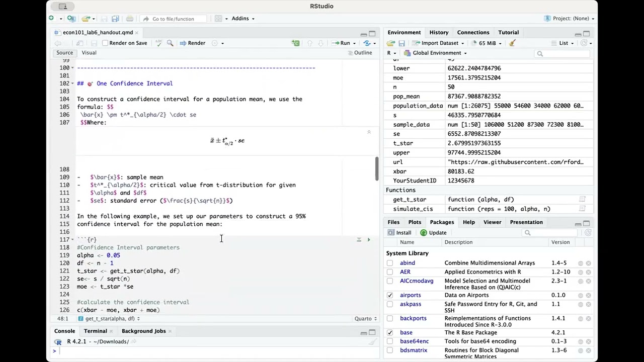Image resolution: width=644 pixels, height=362 pixels.
Task: Click the Install packages icon
Action: click(x=399, y=233)
